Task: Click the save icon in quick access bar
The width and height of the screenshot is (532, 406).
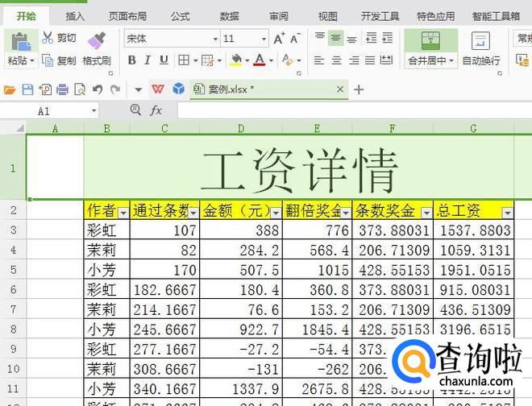Action: click(27, 89)
